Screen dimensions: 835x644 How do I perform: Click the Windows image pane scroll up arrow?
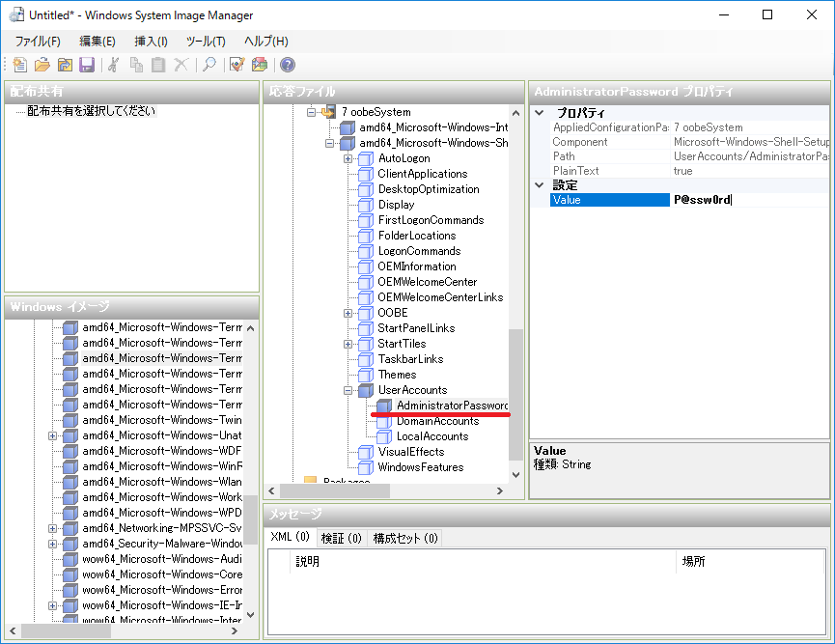coord(250,328)
